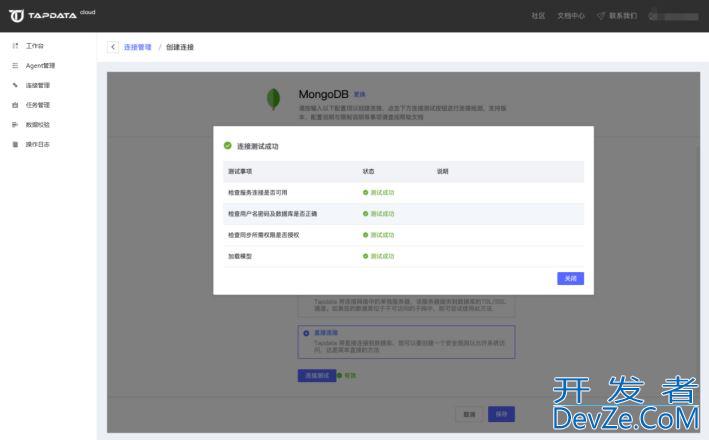Open 操作日志 menu item

[x=38, y=144]
